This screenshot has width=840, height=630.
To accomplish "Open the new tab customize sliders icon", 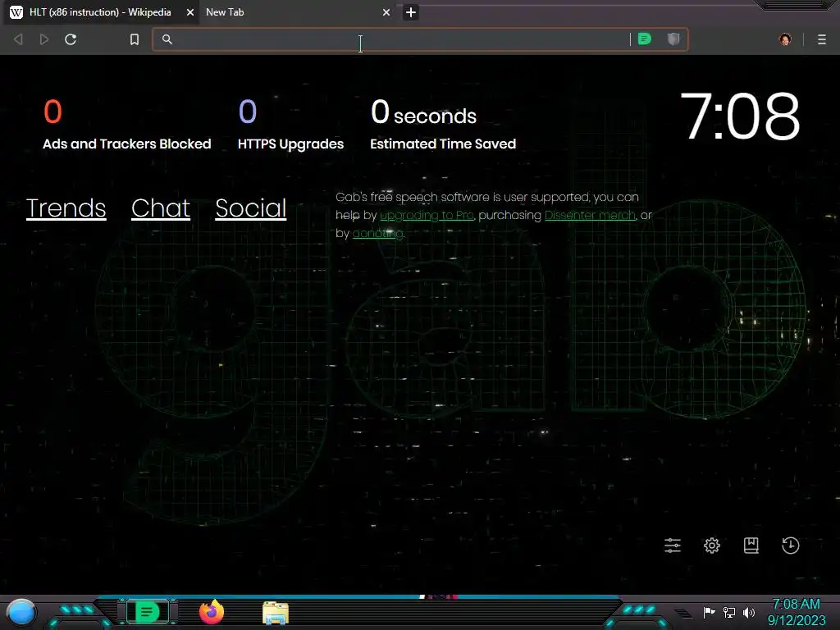I will click(x=673, y=546).
